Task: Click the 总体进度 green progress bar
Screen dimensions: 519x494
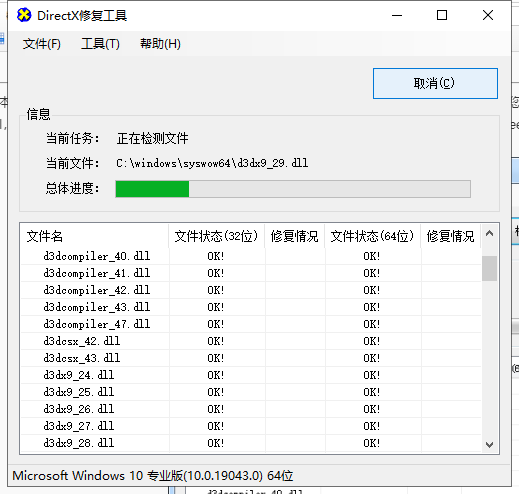Action: click(x=293, y=189)
